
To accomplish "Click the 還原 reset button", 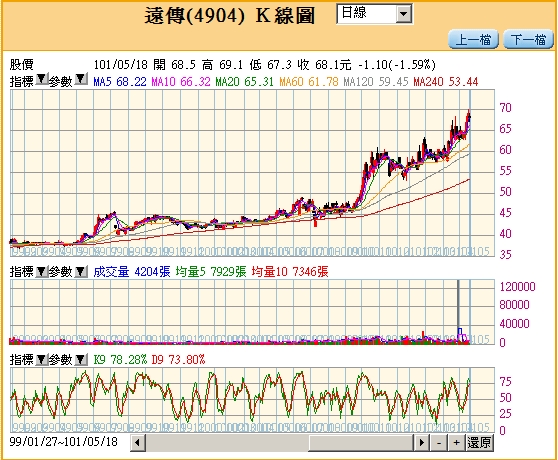I will tap(480, 443).
